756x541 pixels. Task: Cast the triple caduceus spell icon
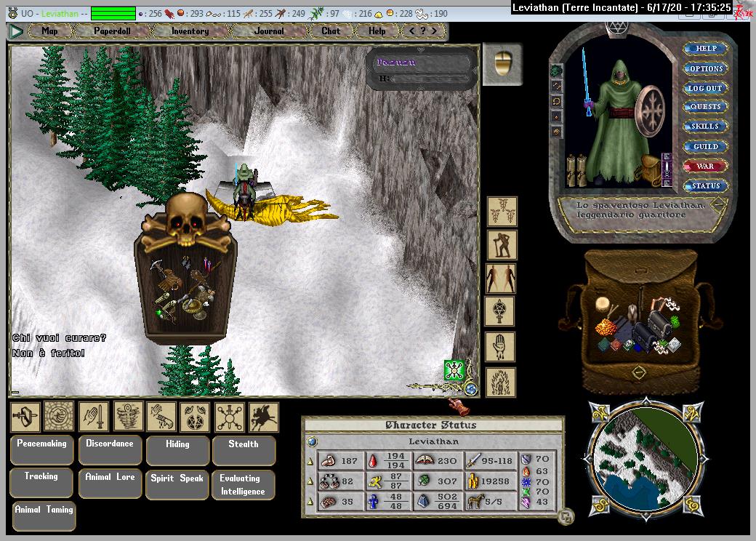coord(502,211)
